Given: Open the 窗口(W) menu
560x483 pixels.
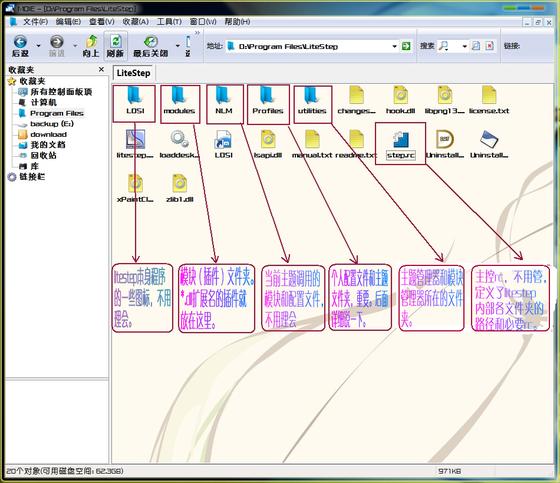Looking at the screenshot, I should pyautogui.click(x=203, y=21).
